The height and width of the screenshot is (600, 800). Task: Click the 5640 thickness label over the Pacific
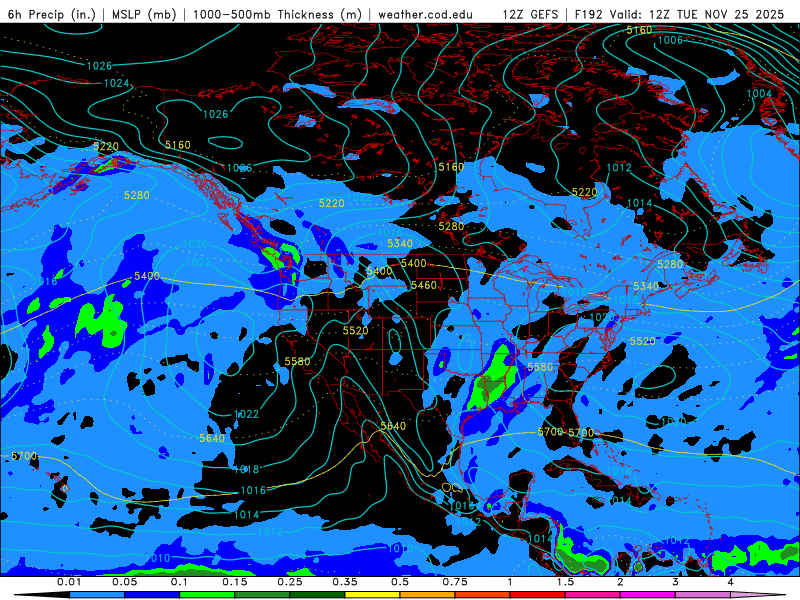[212, 438]
